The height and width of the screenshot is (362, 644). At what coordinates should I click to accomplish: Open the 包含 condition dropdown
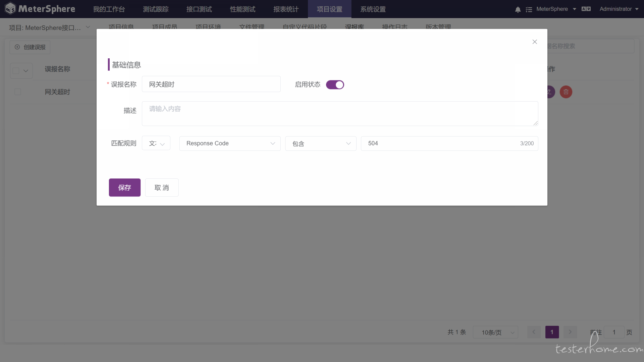[321, 143]
